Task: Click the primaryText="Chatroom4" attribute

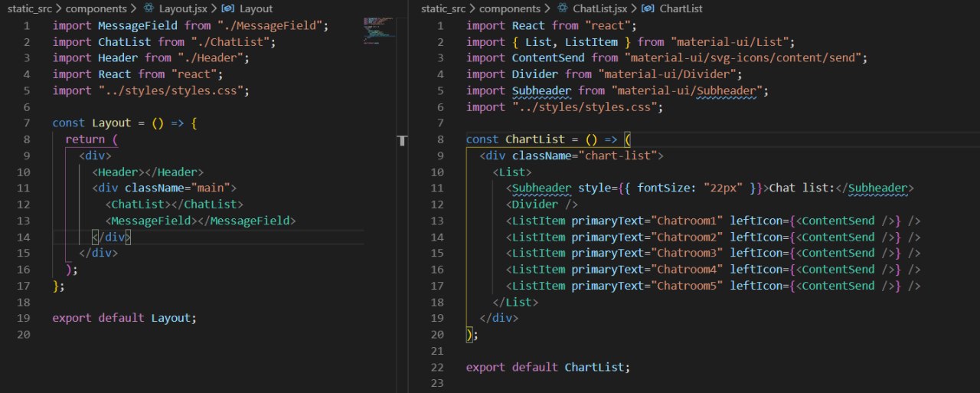Action: [647, 269]
